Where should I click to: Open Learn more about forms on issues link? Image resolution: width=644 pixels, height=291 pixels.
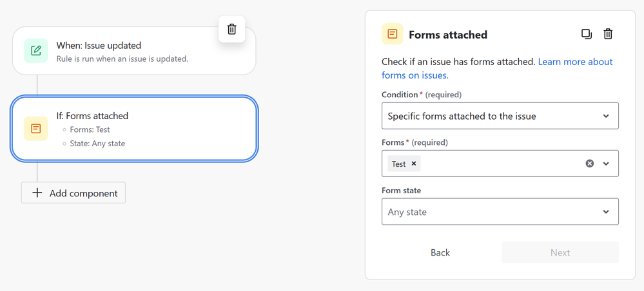[575, 62]
